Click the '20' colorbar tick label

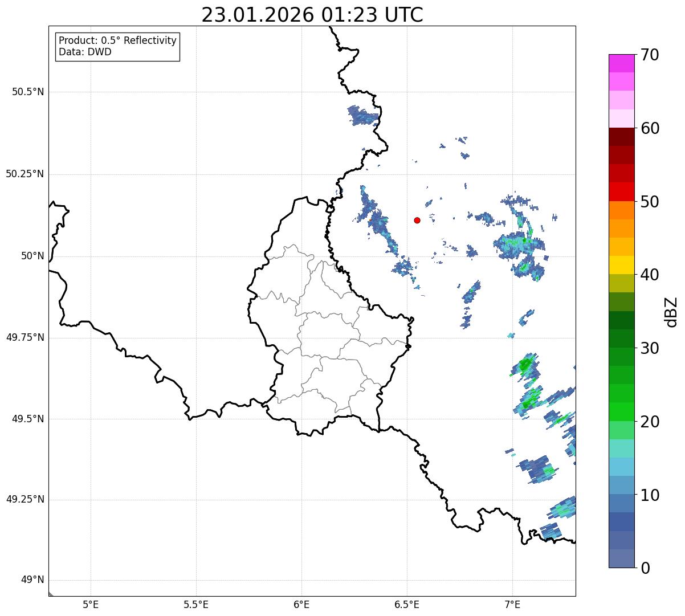(649, 422)
